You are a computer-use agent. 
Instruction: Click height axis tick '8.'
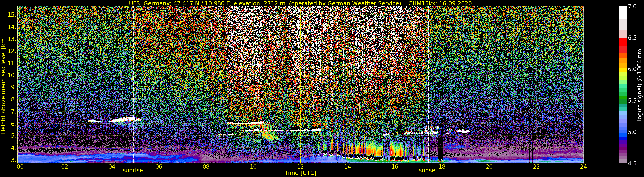point(13,99)
